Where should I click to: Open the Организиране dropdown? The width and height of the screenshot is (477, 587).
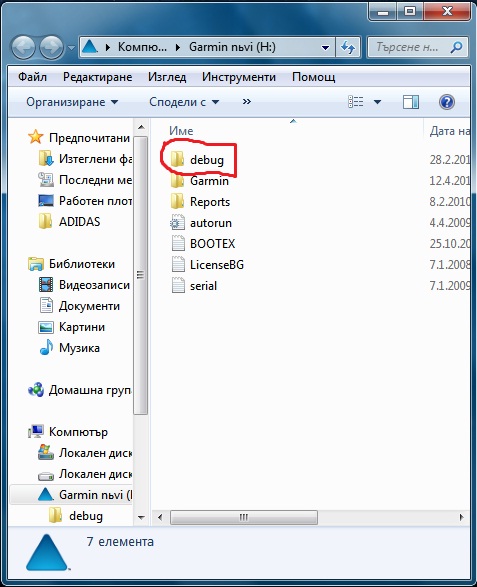(72, 102)
